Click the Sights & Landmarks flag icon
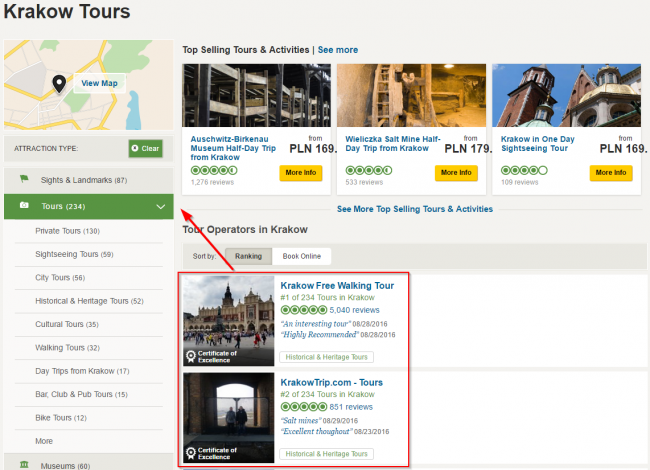Viewport: 650px width, 470px height. tap(24, 179)
